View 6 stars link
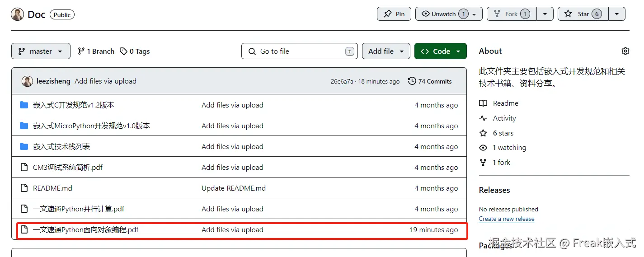644x257 pixels. [x=497, y=133]
